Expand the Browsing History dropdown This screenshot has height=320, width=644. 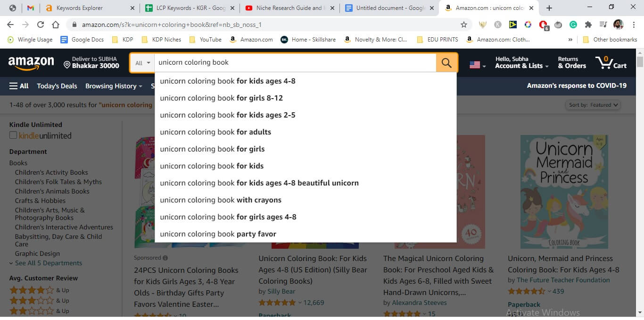[114, 86]
